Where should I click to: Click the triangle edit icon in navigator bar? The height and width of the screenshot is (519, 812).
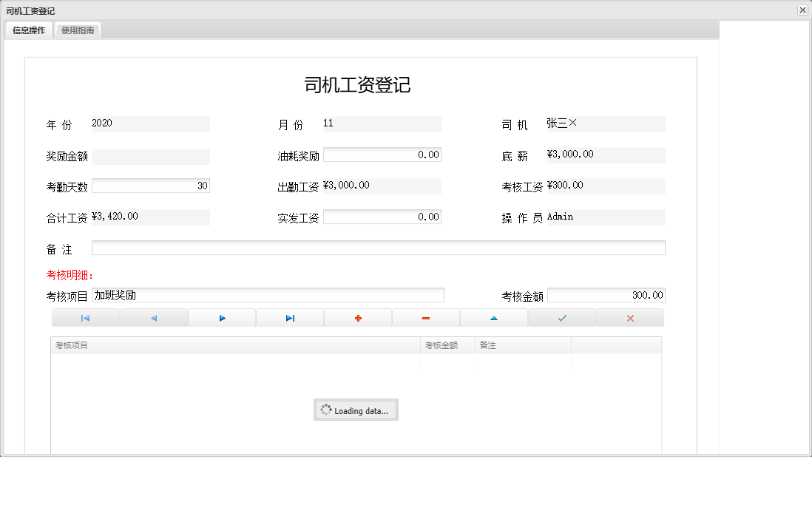coord(493,317)
